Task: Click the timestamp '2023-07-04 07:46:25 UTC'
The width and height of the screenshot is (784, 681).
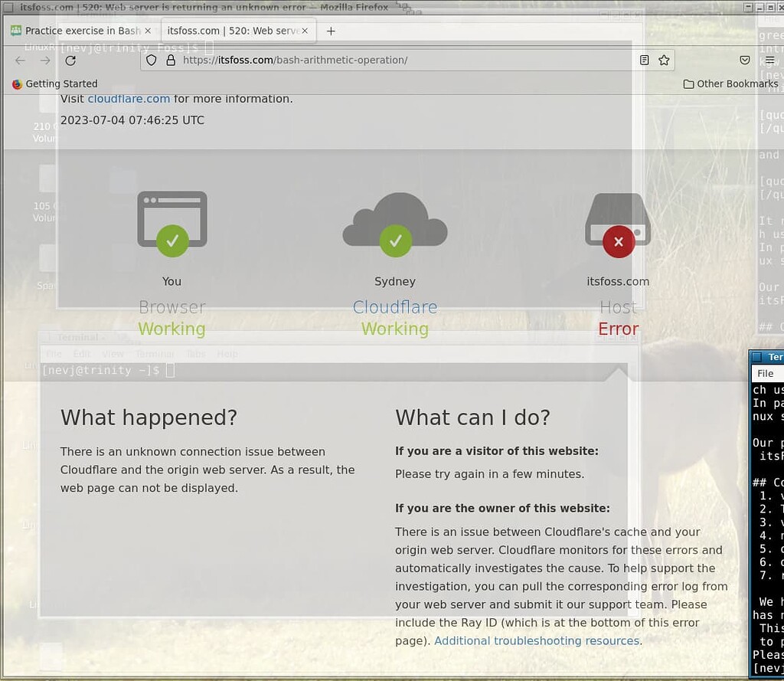Action: pos(132,120)
